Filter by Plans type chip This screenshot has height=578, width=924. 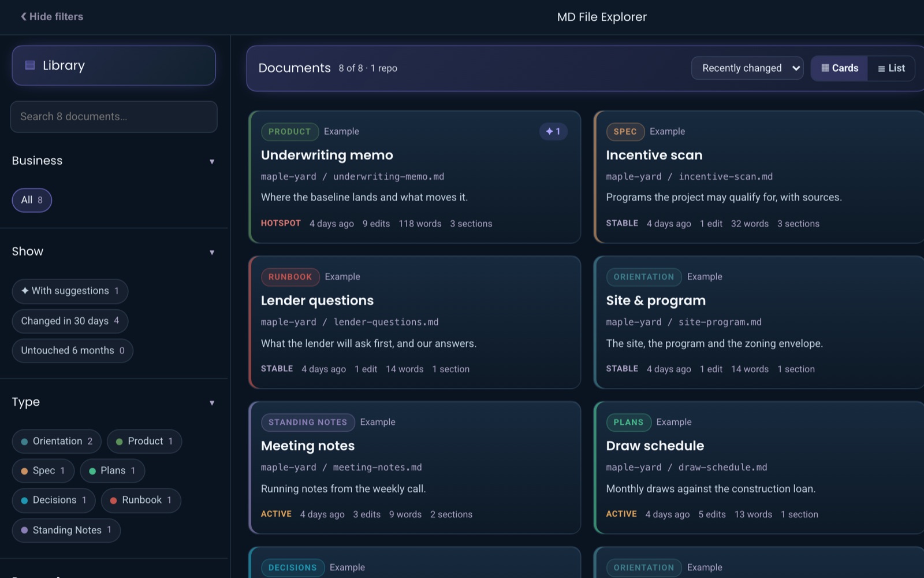tap(113, 470)
